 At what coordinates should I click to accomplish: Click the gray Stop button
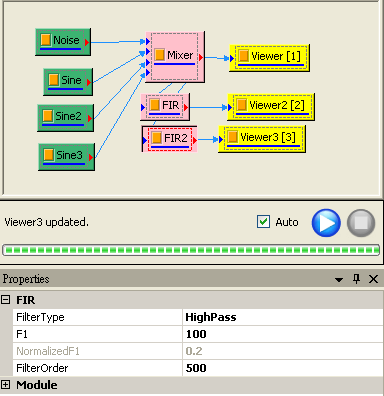point(361,223)
